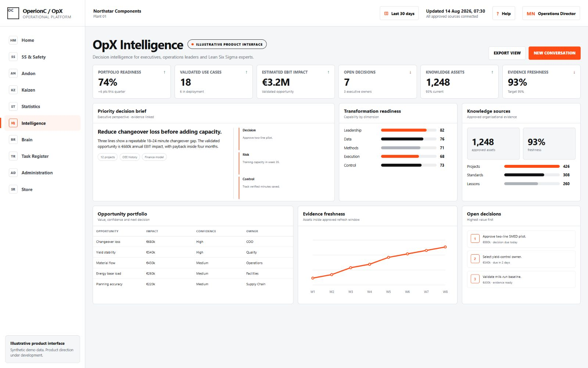The width and height of the screenshot is (588, 368).
Task: Go to the Kaizen icon
Action: point(13,90)
